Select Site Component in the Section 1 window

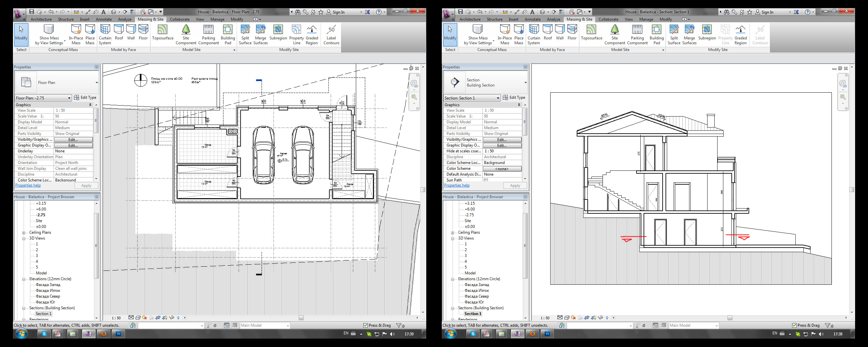point(615,34)
